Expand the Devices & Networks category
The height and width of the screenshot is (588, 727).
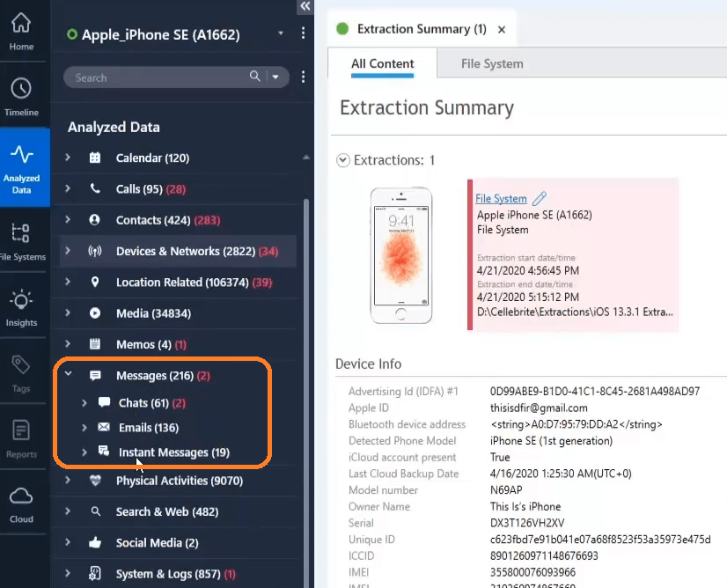[x=68, y=250]
